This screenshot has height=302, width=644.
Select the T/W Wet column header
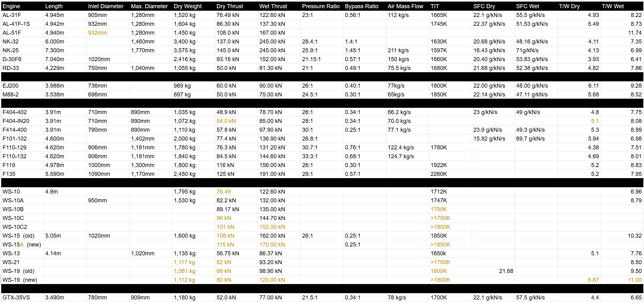click(x=613, y=6)
